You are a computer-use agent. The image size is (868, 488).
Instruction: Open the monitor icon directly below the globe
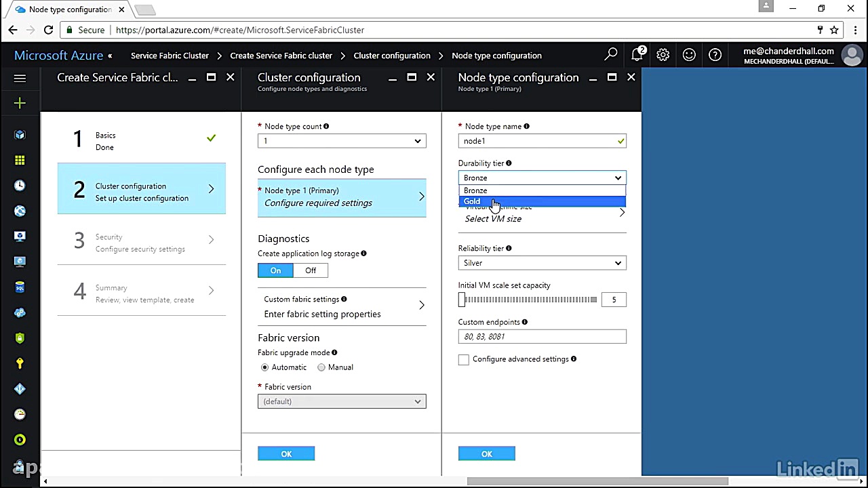point(20,236)
